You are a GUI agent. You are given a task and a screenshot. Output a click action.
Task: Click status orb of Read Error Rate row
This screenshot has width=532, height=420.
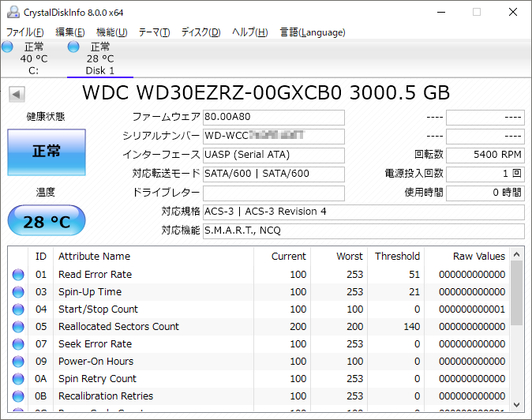coord(18,275)
